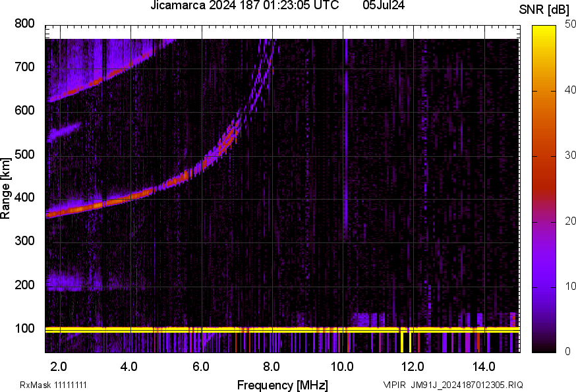Click colorbar tick value 40

[570, 90]
